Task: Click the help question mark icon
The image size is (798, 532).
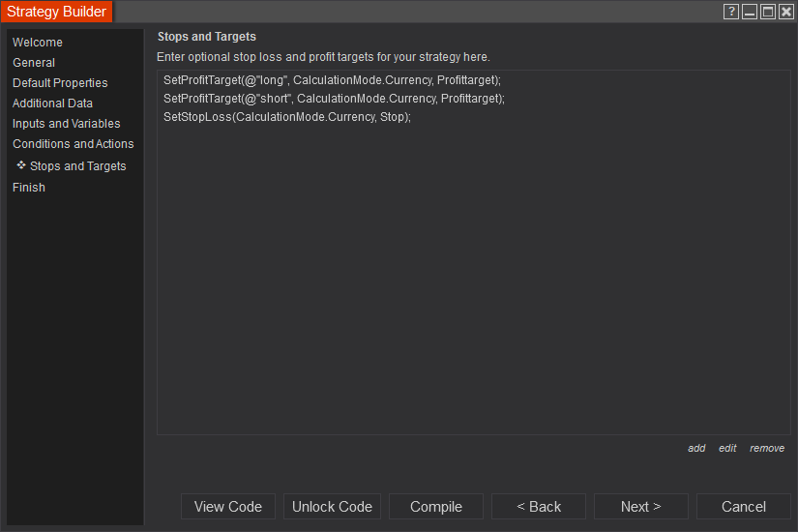Action: pyautogui.click(x=731, y=12)
